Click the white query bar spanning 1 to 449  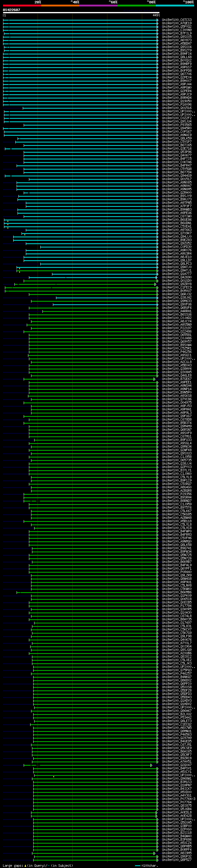coord(81,13)
